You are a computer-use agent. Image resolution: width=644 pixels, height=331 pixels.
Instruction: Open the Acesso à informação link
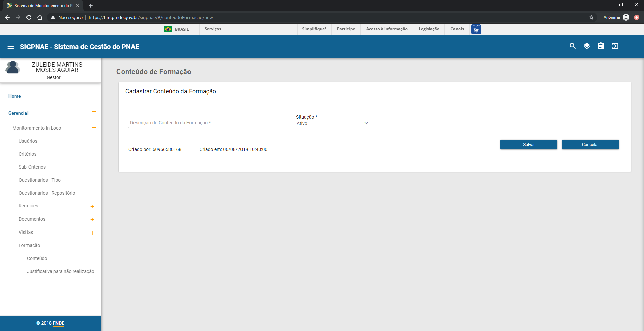386,29
